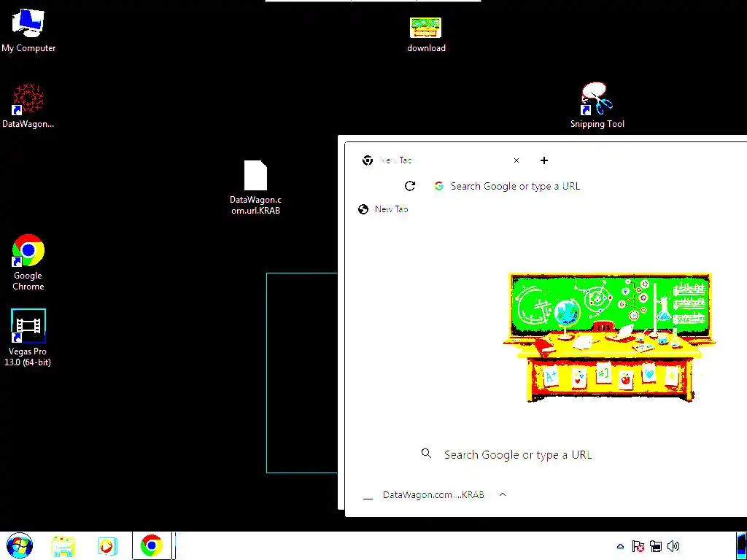Open a new Chrome tab
Screen dimensions: 747x560
tap(544, 160)
